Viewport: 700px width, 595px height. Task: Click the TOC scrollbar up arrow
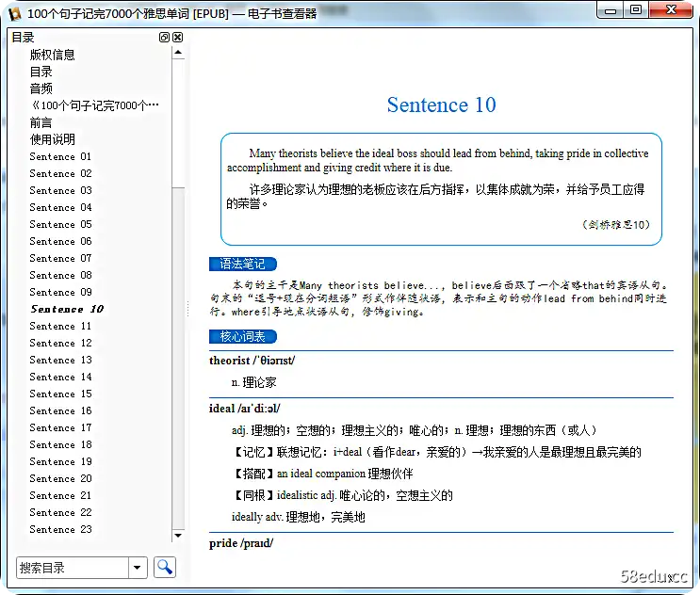click(x=178, y=53)
